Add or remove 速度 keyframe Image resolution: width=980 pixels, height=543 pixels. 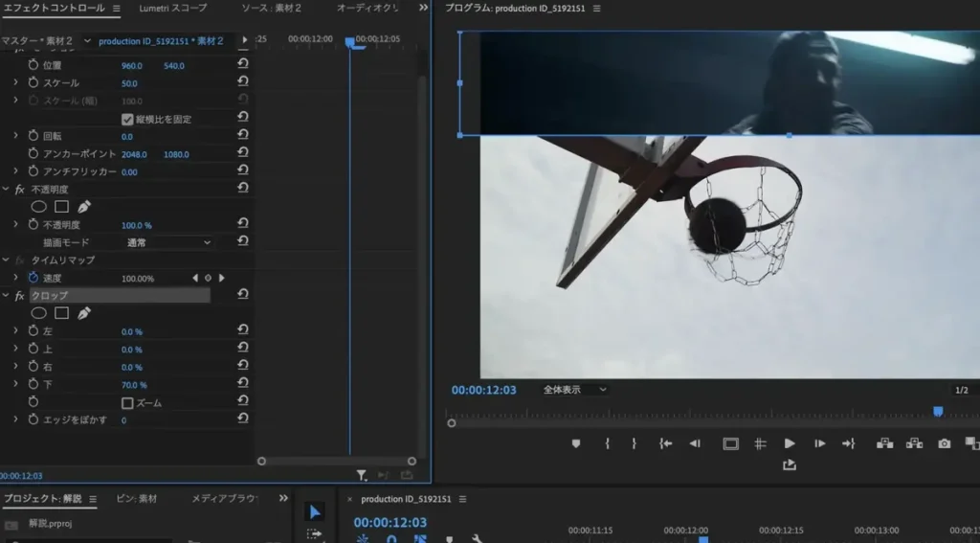click(x=208, y=278)
